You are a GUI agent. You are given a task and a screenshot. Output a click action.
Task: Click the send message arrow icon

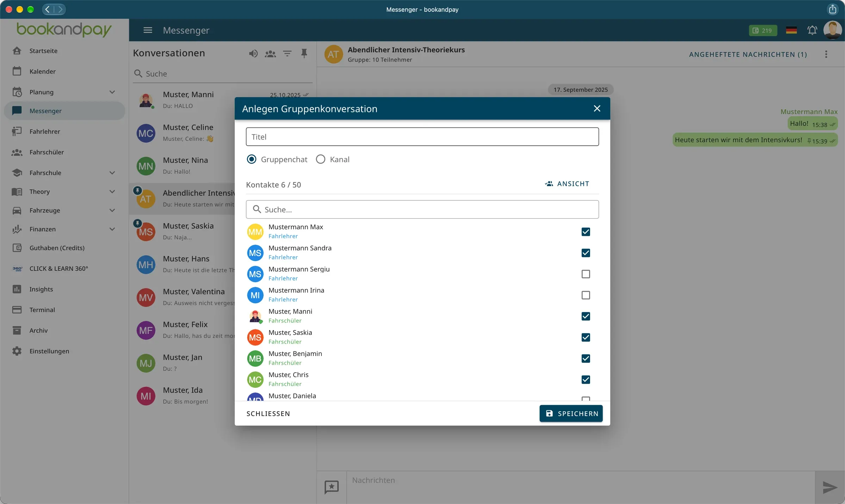(x=830, y=487)
